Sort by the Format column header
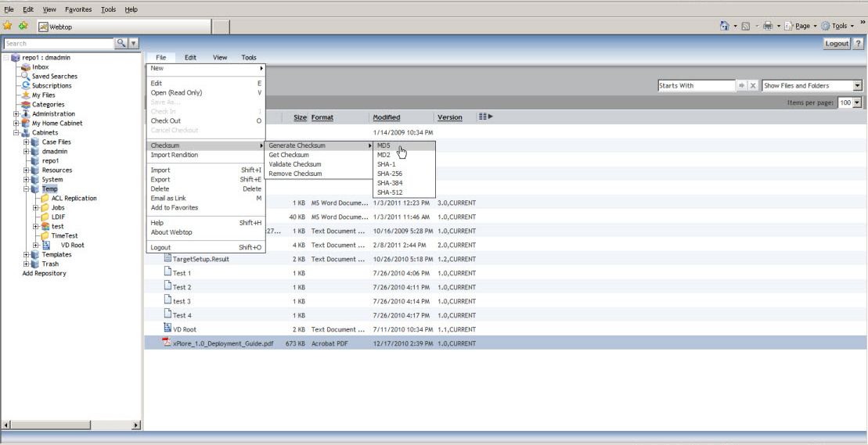 (x=322, y=117)
